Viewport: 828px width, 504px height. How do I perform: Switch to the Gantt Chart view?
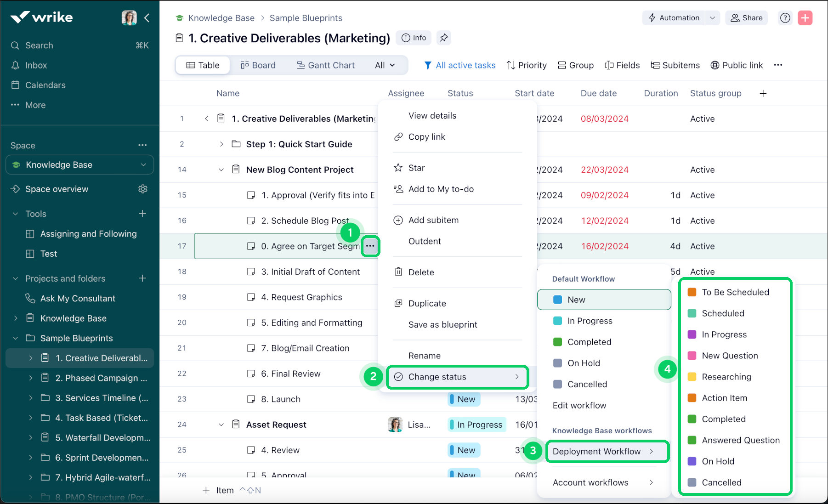point(325,65)
